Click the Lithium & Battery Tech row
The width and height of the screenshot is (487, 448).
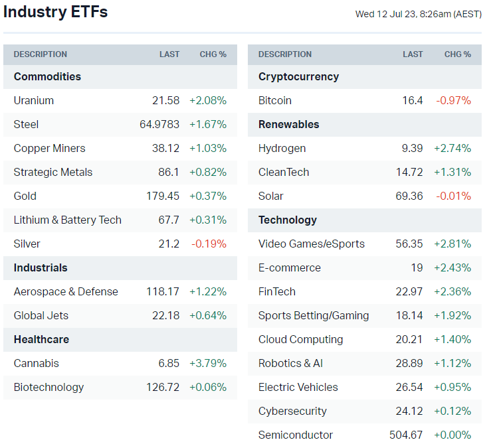pyautogui.click(x=68, y=220)
